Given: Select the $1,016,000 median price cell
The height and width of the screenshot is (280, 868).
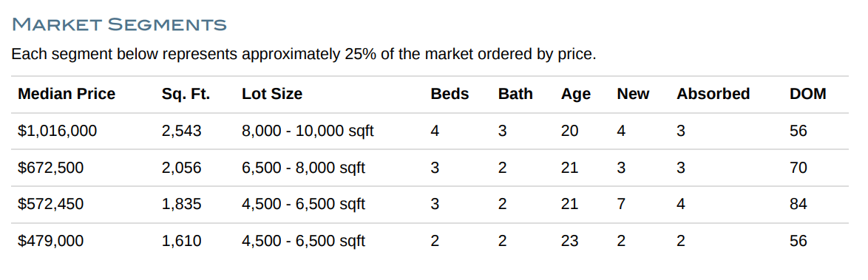Looking at the screenshot, I should pos(57,132).
